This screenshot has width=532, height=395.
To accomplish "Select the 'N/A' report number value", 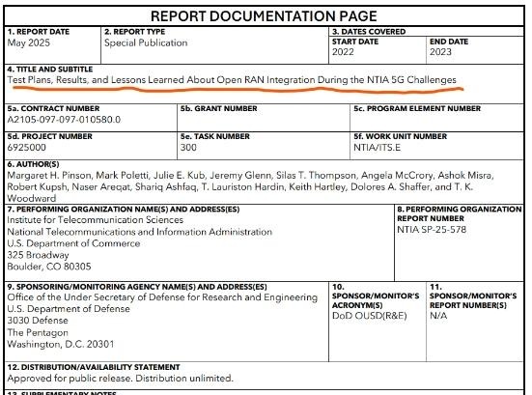I will pyautogui.click(x=438, y=316).
